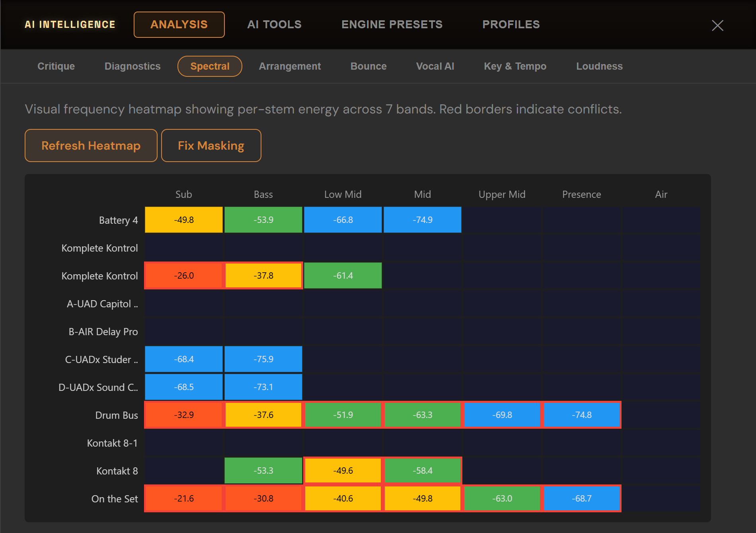Select the Battery 4 row label
756x533 pixels.
click(118, 220)
